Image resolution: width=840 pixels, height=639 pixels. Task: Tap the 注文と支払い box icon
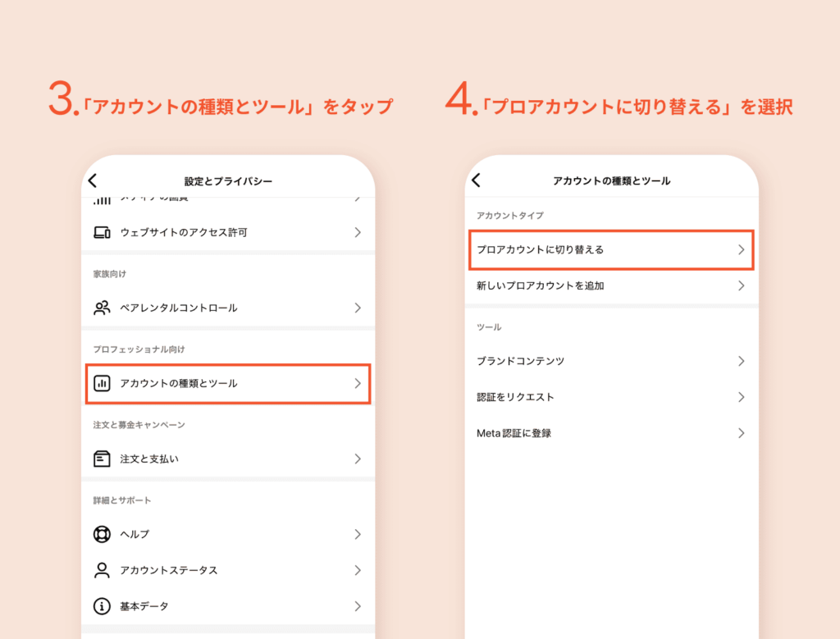pos(102,459)
